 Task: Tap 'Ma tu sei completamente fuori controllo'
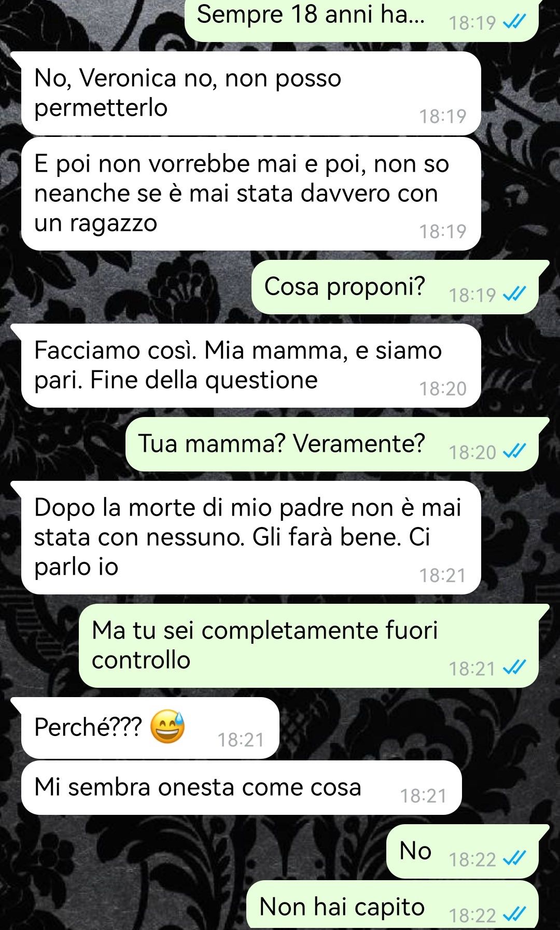point(309,646)
